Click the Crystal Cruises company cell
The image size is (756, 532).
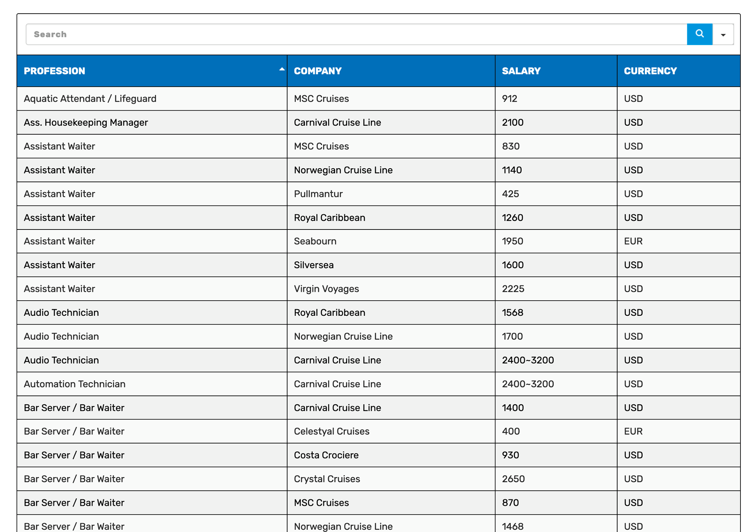click(391, 479)
